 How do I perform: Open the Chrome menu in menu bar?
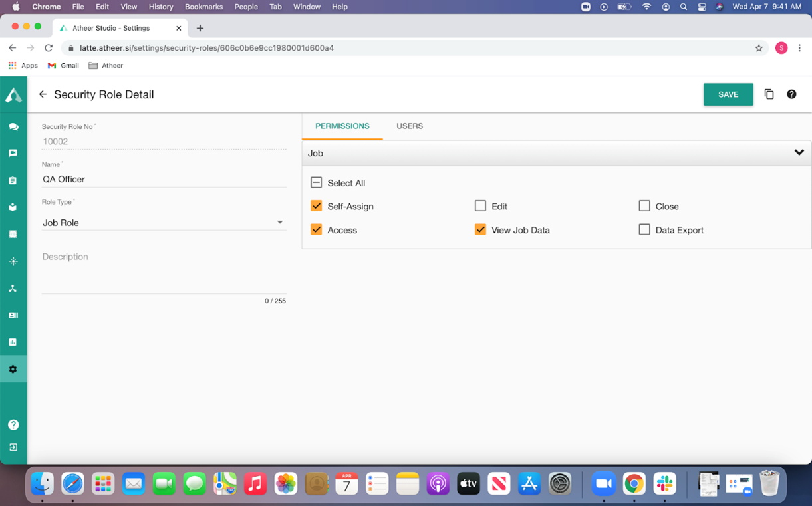pyautogui.click(x=46, y=7)
